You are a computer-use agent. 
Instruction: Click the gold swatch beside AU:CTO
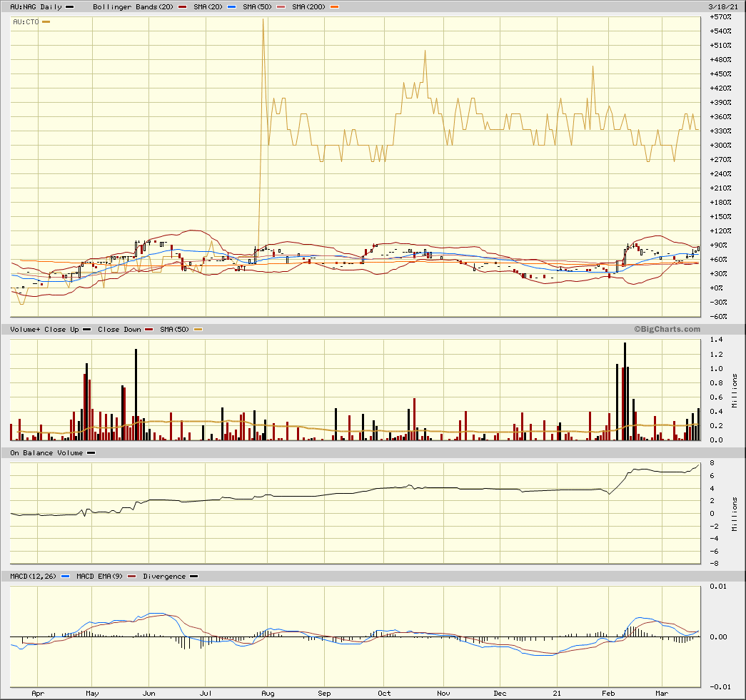point(46,21)
